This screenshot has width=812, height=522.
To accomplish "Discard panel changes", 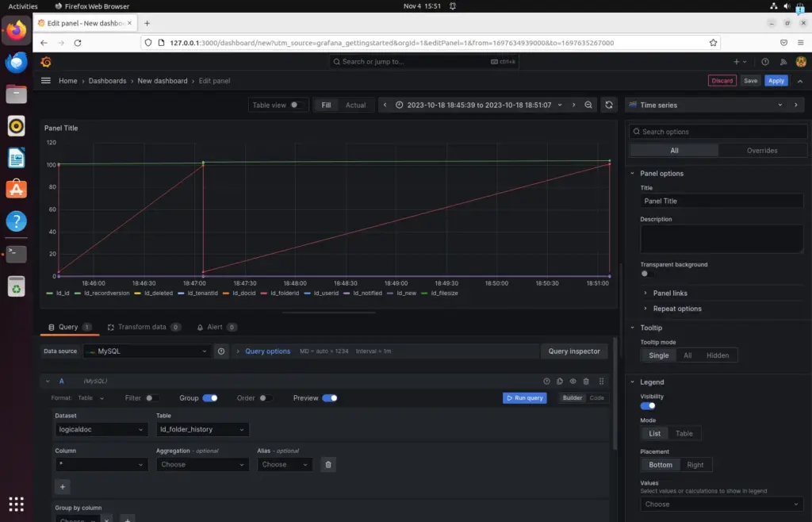I will (x=722, y=81).
